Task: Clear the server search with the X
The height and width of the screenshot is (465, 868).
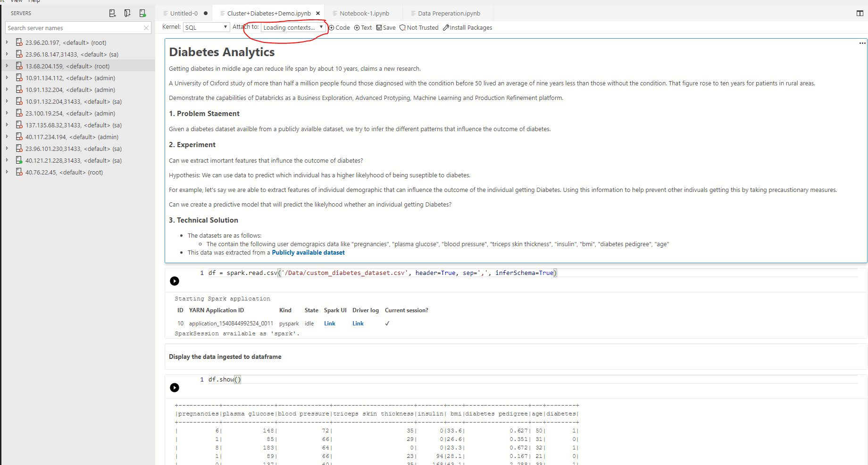Action: pos(146,28)
